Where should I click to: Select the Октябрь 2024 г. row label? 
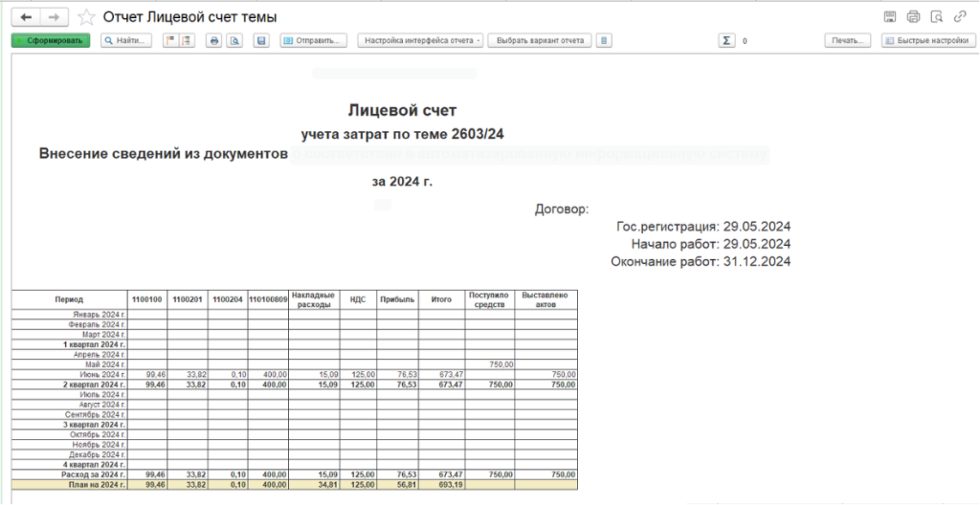click(69, 434)
